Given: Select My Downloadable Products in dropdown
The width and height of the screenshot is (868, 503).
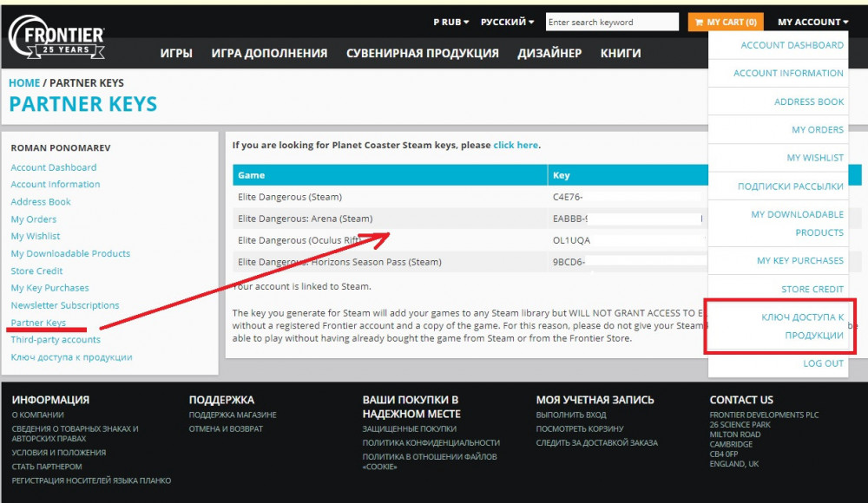Looking at the screenshot, I should (x=797, y=224).
